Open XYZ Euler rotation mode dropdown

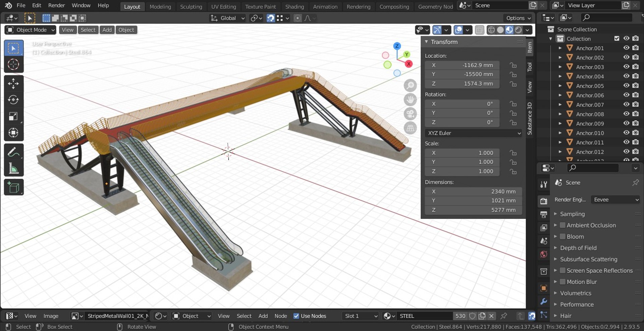coord(474,133)
